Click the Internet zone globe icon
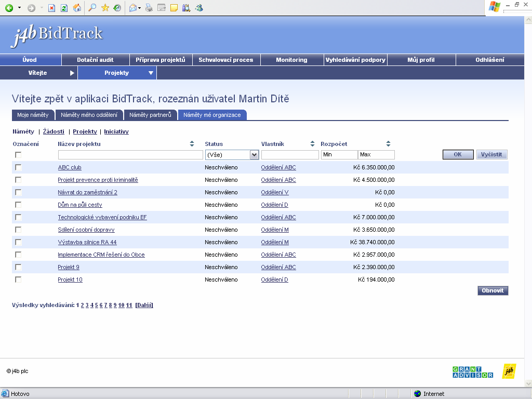This screenshot has width=532, height=399. tap(418, 394)
